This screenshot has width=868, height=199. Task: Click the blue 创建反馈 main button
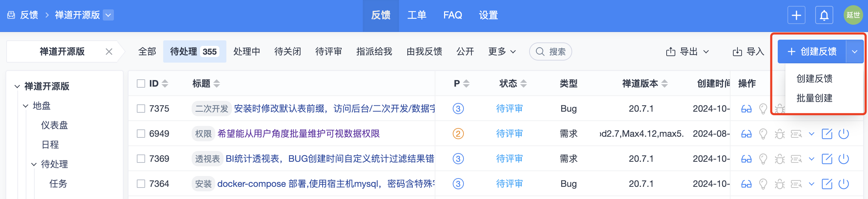coord(812,51)
